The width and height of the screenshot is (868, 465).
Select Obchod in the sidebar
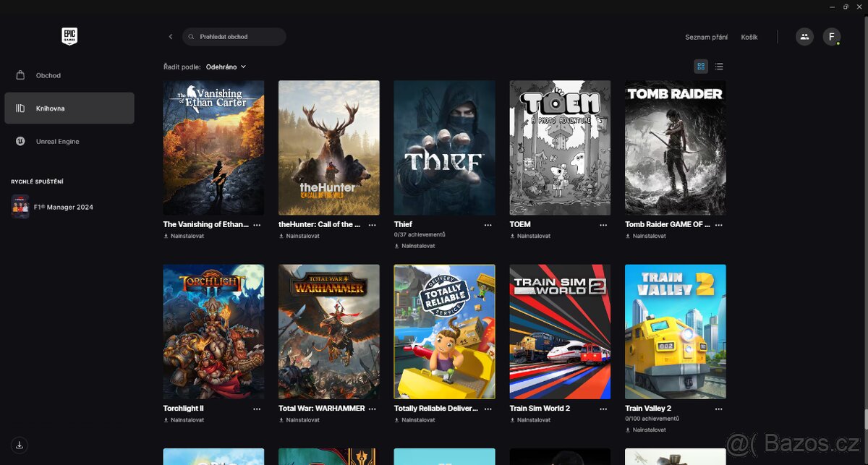[x=48, y=75]
